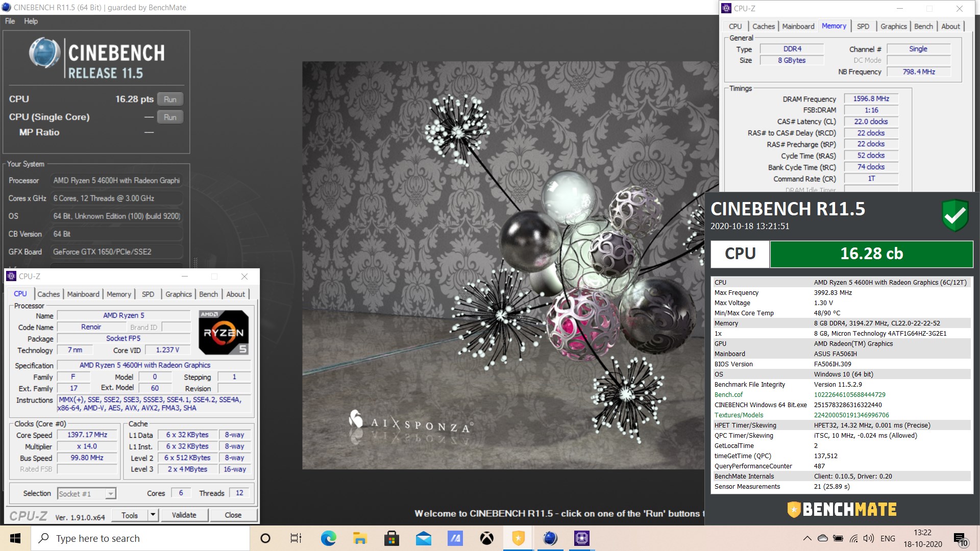Click the Sensor Measurements row in BenchMate

pyautogui.click(x=842, y=487)
